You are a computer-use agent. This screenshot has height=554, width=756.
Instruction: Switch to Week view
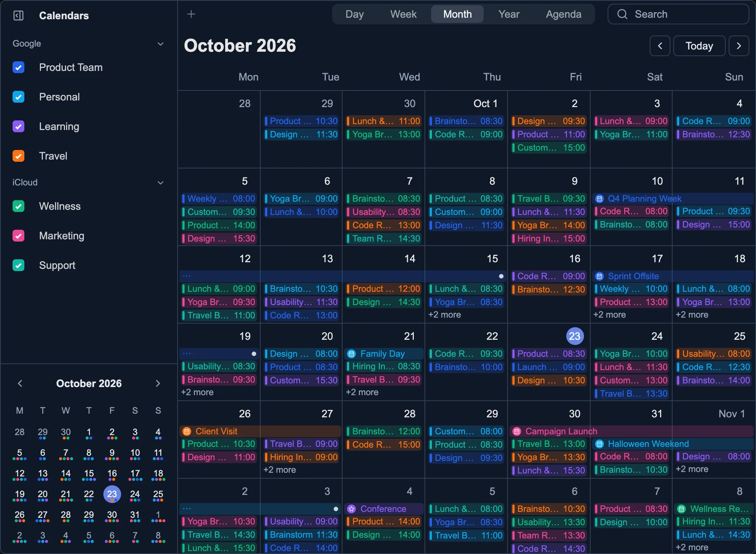[403, 14]
